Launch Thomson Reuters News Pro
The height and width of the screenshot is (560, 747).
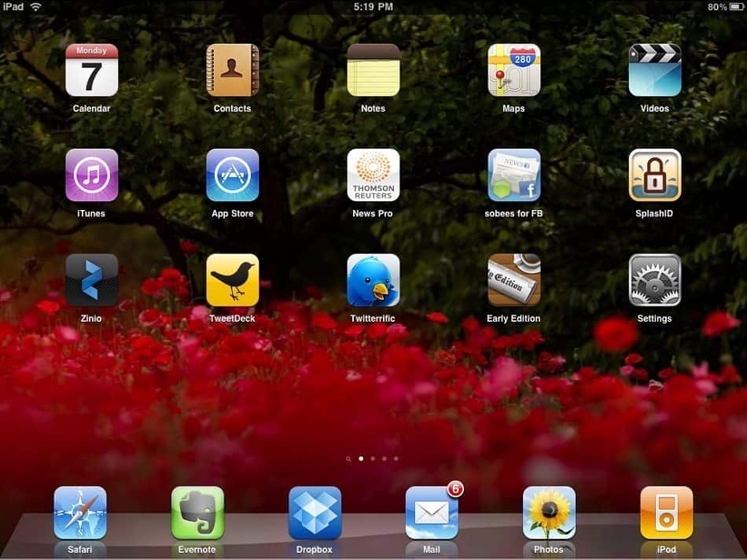click(373, 175)
